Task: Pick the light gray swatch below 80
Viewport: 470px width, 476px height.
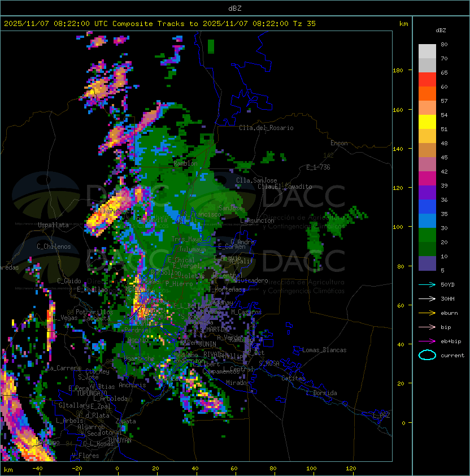Action: (x=427, y=51)
